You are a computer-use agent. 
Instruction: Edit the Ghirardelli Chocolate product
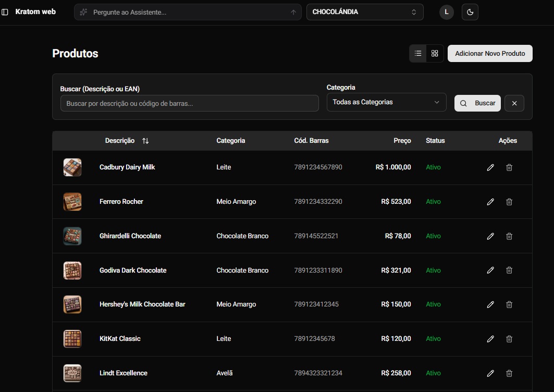490,236
